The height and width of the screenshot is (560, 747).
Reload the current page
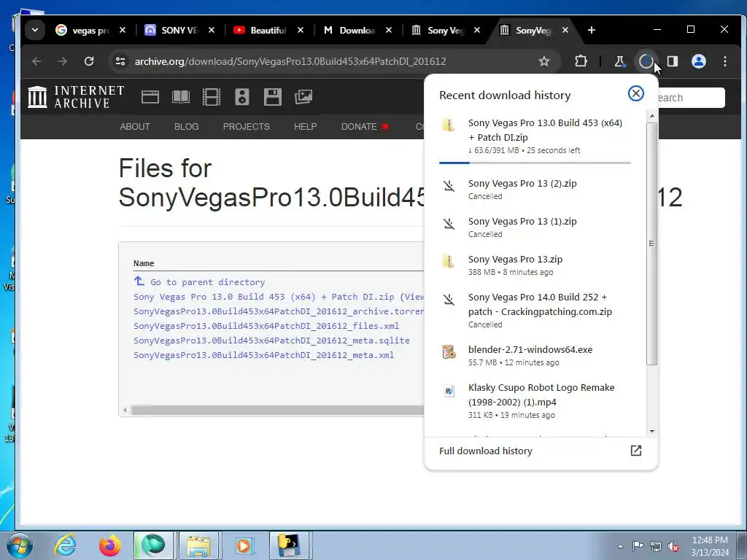88,61
